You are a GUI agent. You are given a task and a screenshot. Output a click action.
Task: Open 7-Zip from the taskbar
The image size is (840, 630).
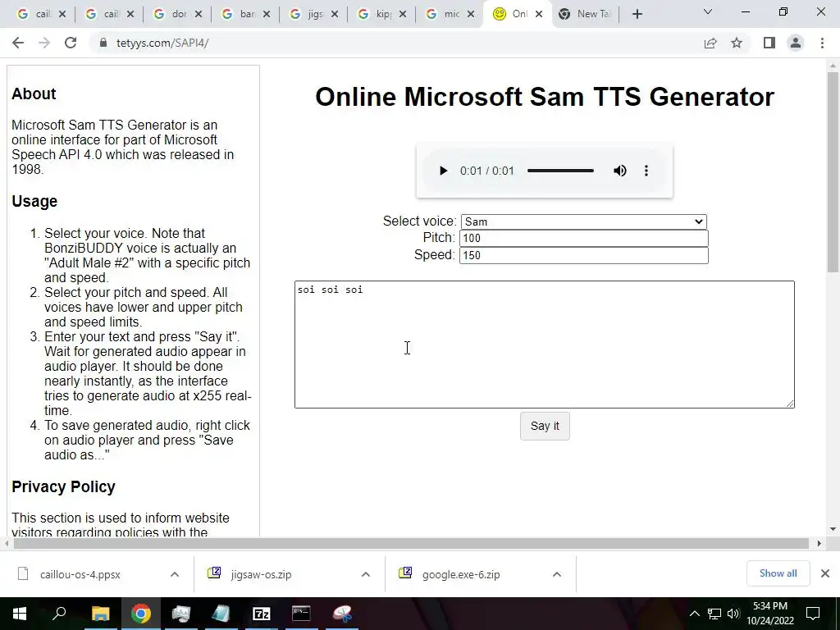[262, 614]
